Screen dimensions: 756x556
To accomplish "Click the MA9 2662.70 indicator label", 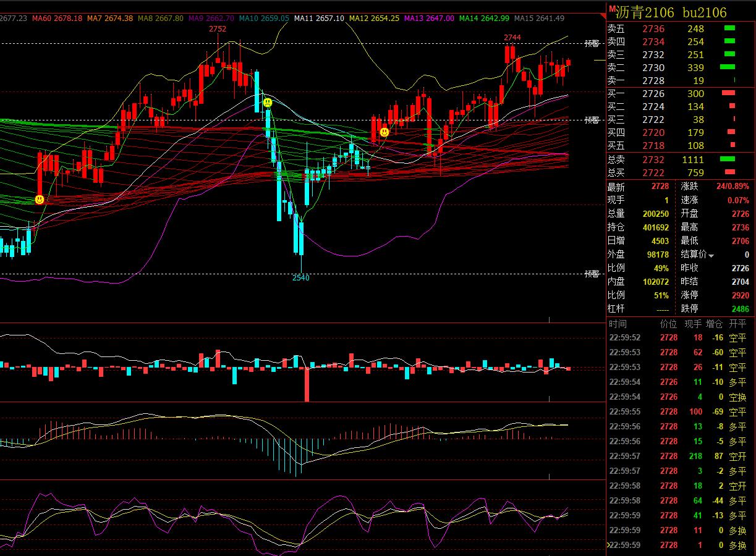I will coord(211,19).
